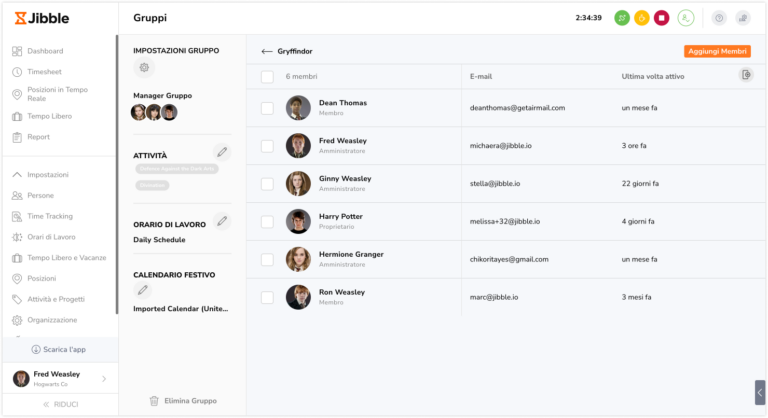The width and height of the screenshot is (768, 418).
Task: Click first Manager Gruppo avatar
Action: coord(139,112)
